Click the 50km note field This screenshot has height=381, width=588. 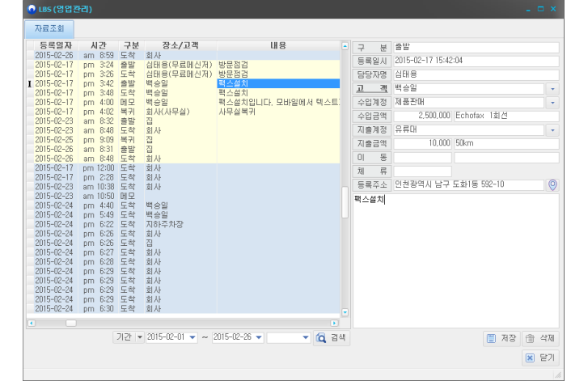(506, 144)
